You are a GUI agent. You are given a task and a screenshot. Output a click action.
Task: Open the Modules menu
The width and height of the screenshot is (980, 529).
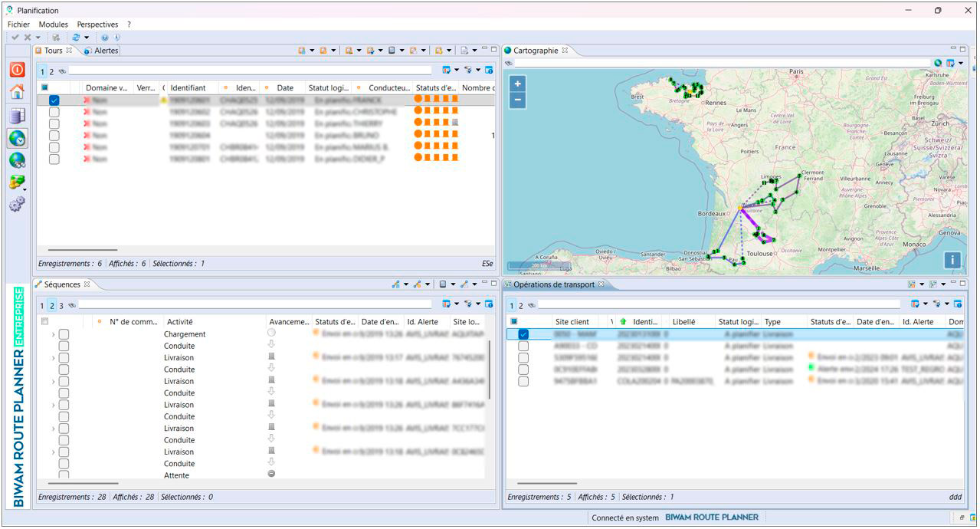coord(52,24)
